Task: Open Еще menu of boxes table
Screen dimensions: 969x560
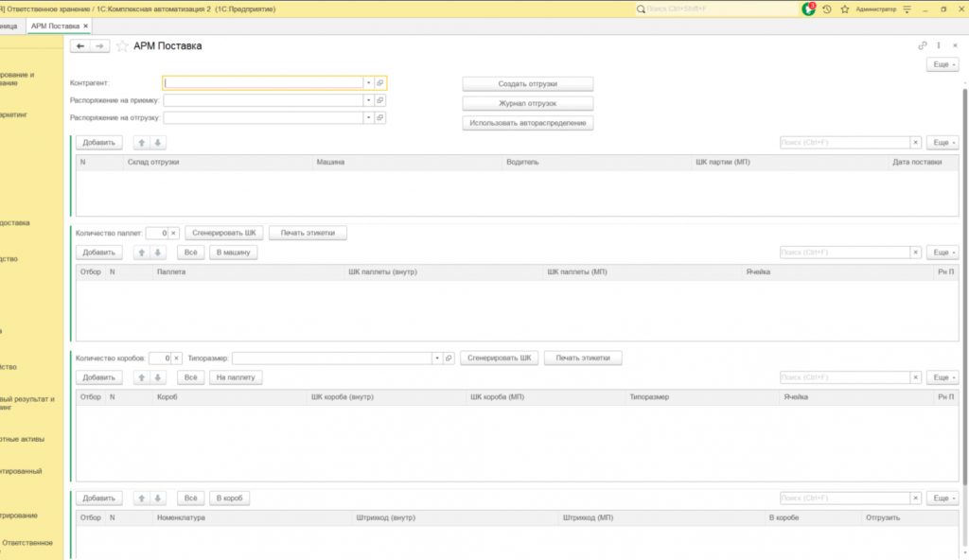Action: coord(943,377)
